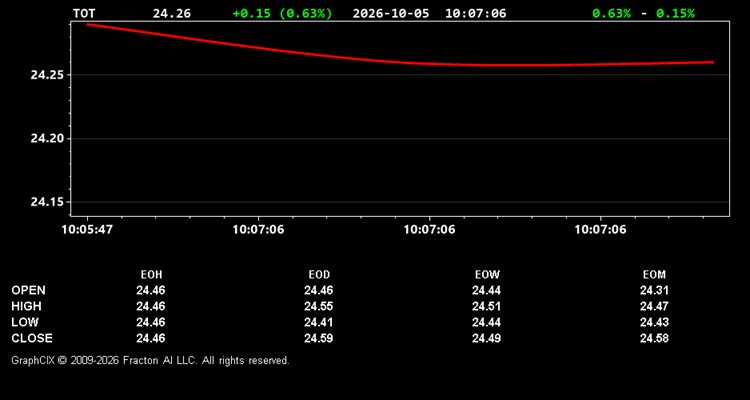Click the +0.15 (0.63%) change value
Screen dimensions: 750x400
[x=282, y=13]
